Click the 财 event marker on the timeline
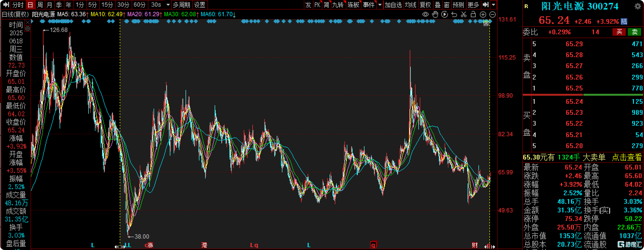644x250 pixels. coord(474,245)
